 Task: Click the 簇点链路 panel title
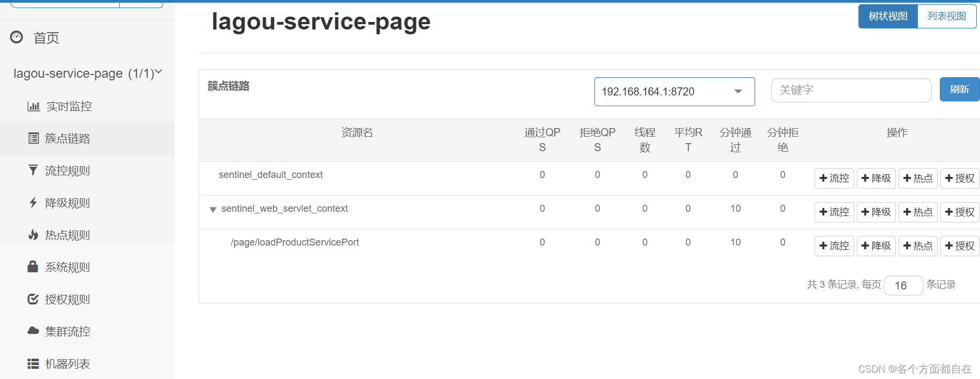coord(229,86)
